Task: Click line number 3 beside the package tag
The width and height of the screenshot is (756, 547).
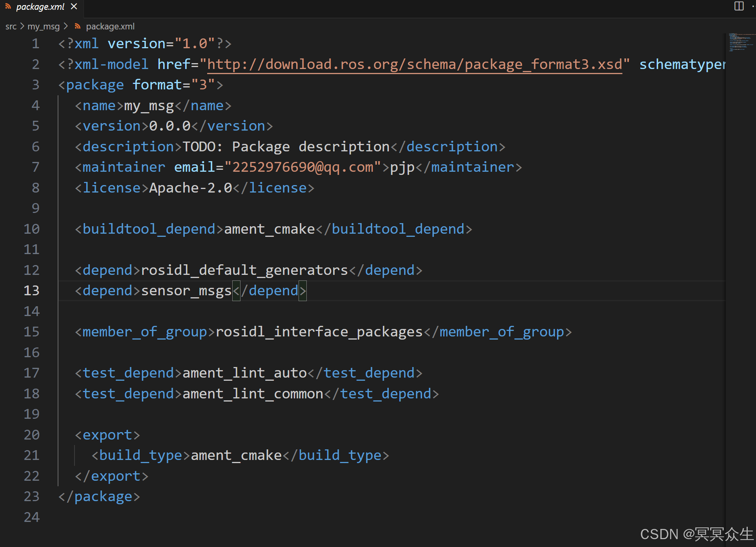Action: click(35, 85)
